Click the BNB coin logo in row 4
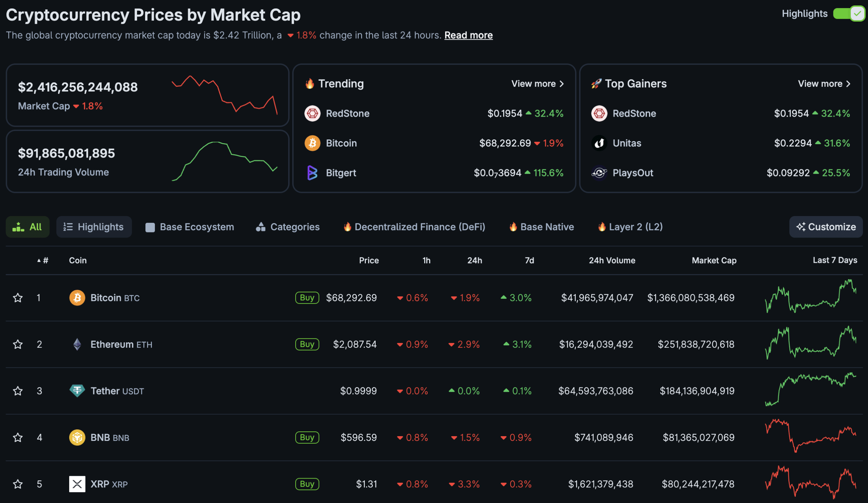This screenshot has width=868, height=503. tap(78, 438)
